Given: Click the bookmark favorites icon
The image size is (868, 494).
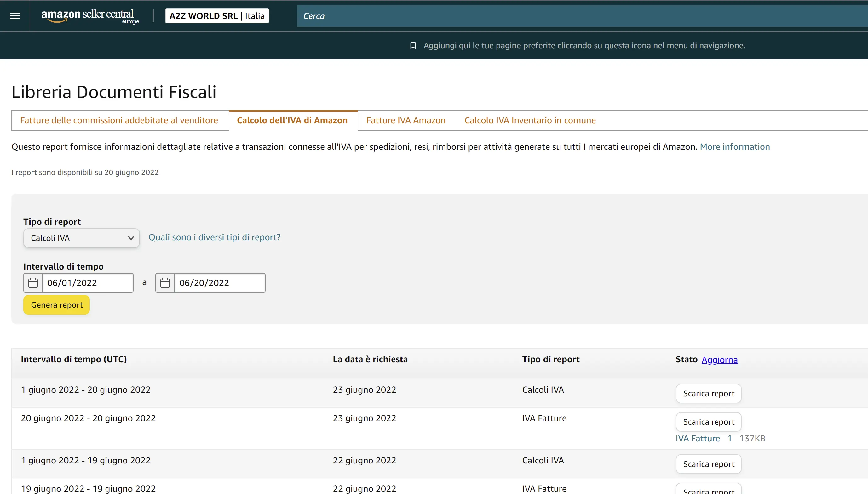Looking at the screenshot, I should tap(413, 45).
